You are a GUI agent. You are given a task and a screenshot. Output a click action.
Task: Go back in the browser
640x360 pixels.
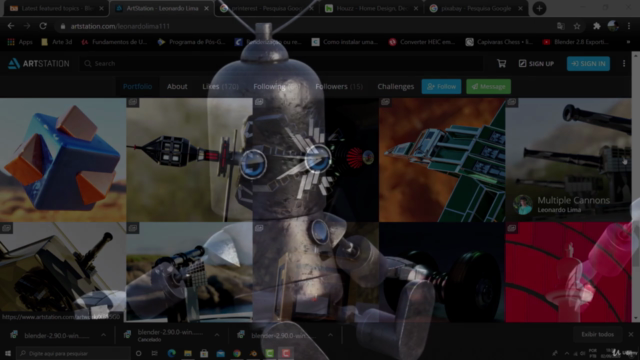point(11,26)
